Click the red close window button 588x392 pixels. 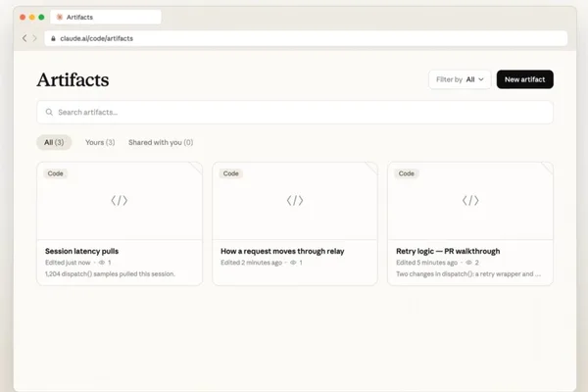pyautogui.click(x=23, y=17)
